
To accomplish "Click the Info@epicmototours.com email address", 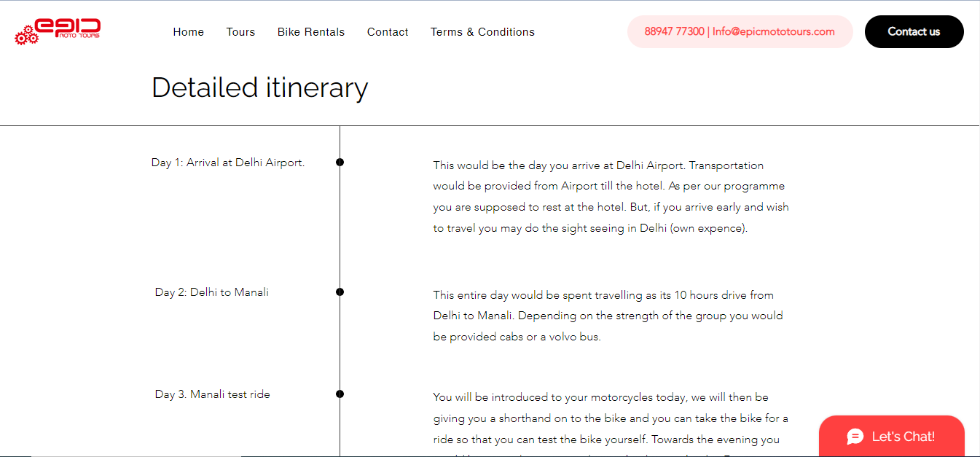I will tap(774, 31).
